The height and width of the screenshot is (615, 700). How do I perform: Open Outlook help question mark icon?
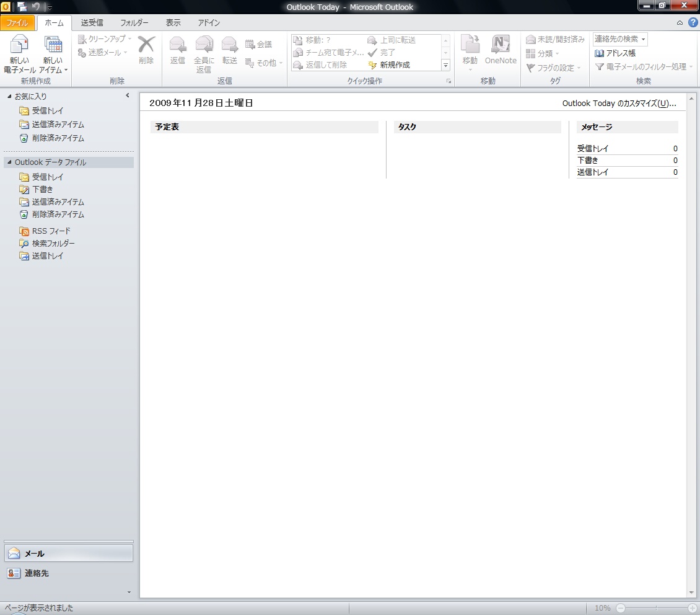coord(693,22)
